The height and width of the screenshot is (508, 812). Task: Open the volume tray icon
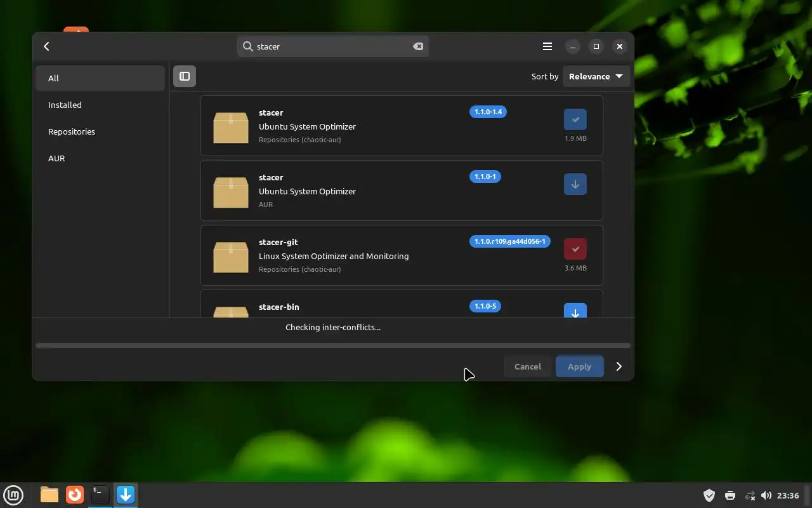(x=766, y=495)
